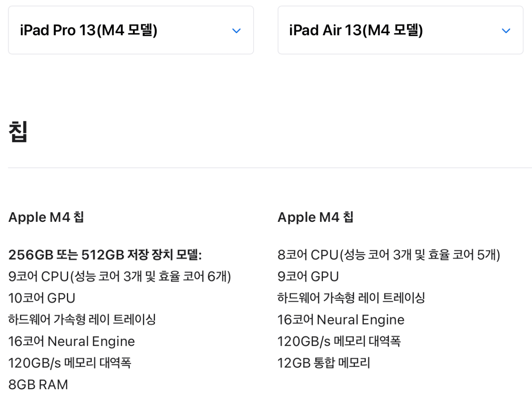Click the 9코어 CPU spec line for iPad Pro

pos(119,276)
